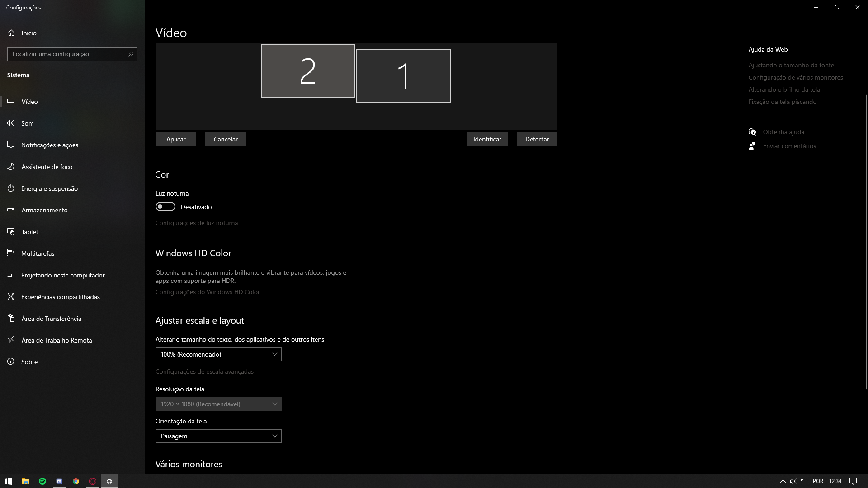Select the monitor 2 thumbnail
Viewport: 868px width, 488px height.
tap(308, 71)
